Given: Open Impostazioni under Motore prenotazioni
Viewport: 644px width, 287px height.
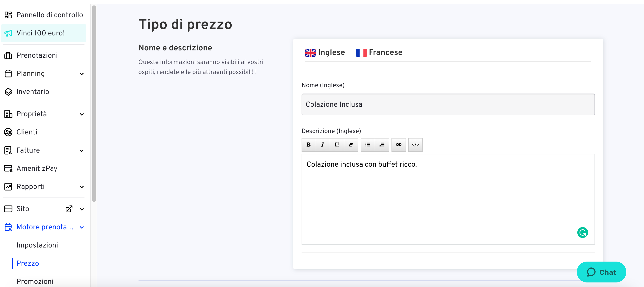Looking at the screenshot, I should (37, 245).
